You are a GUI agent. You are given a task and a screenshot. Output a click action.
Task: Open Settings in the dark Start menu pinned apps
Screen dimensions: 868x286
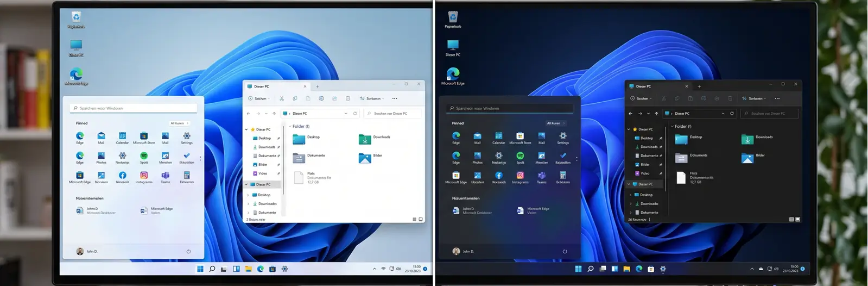tap(563, 138)
